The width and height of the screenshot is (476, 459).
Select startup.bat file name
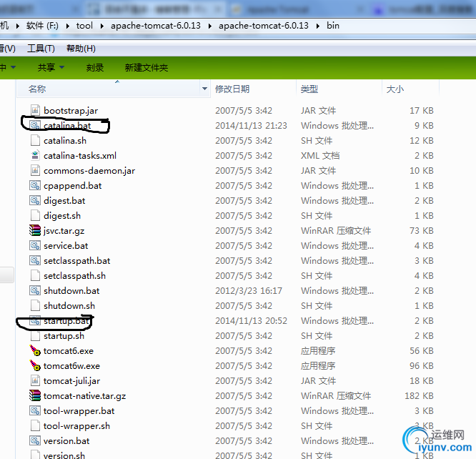66,321
